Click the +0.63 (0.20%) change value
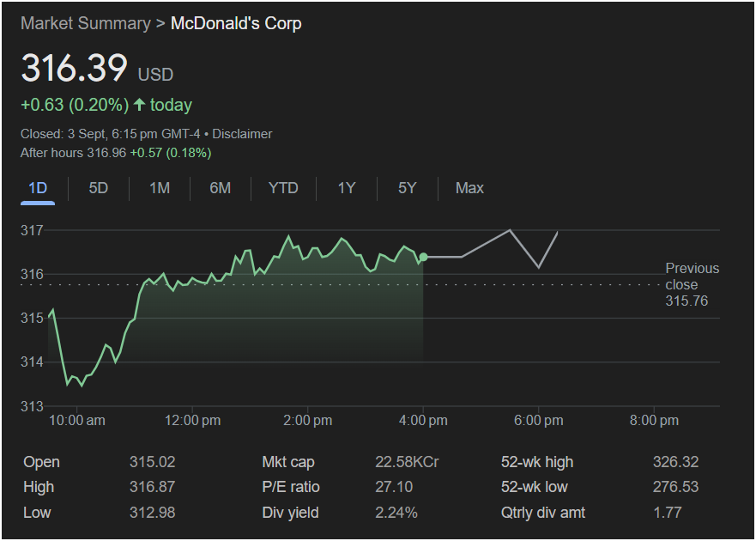 point(75,105)
